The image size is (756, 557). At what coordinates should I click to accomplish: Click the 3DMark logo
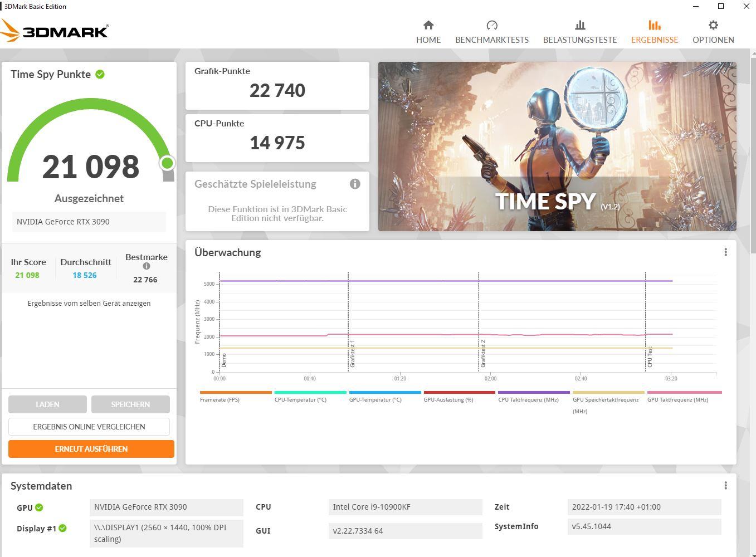54,30
